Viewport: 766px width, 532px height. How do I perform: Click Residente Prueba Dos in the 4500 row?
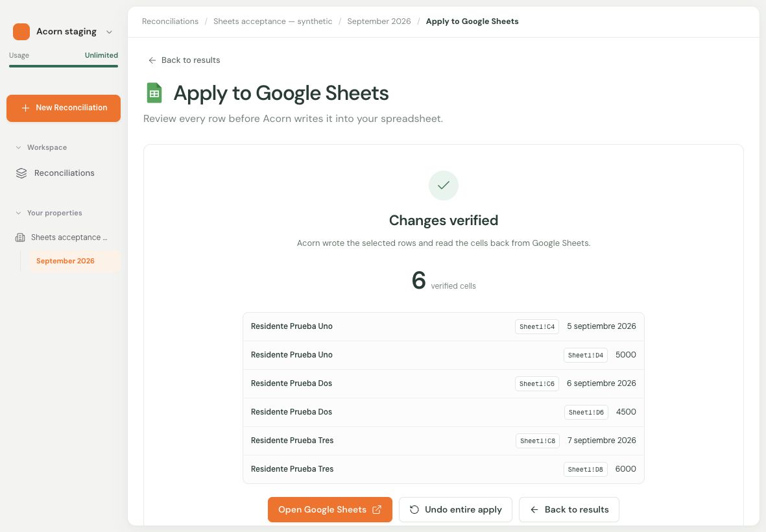click(292, 412)
